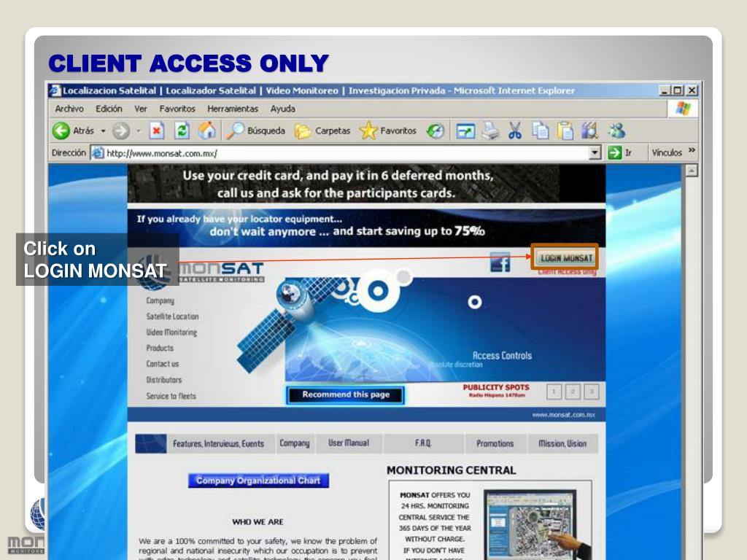
Task: Expand Vínculos links chevron
Action: point(692,151)
